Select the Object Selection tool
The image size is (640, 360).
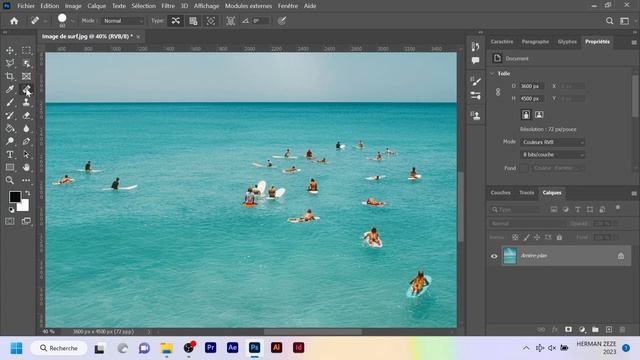click(x=26, y=63)
